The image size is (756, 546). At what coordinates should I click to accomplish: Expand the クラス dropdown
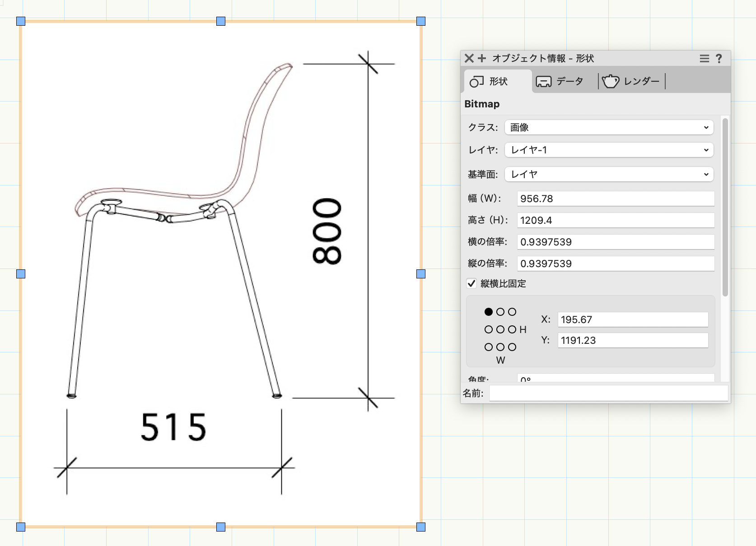pyautogui.click(x=609, y=127)
